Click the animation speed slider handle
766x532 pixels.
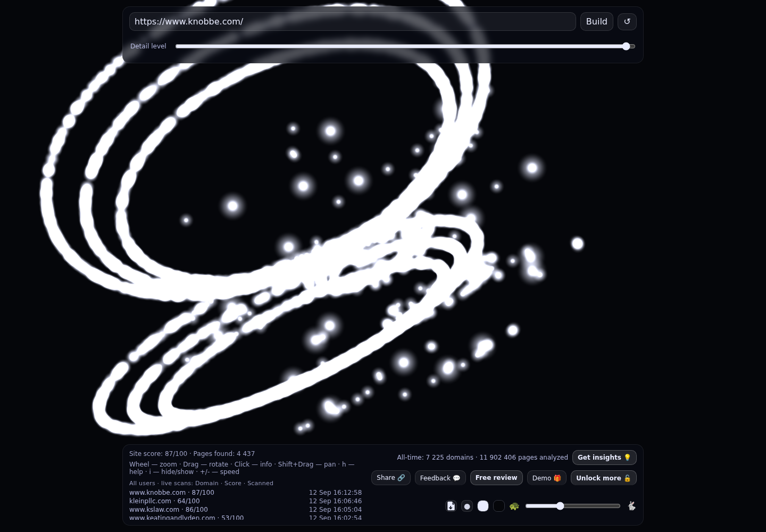point(560,506)
